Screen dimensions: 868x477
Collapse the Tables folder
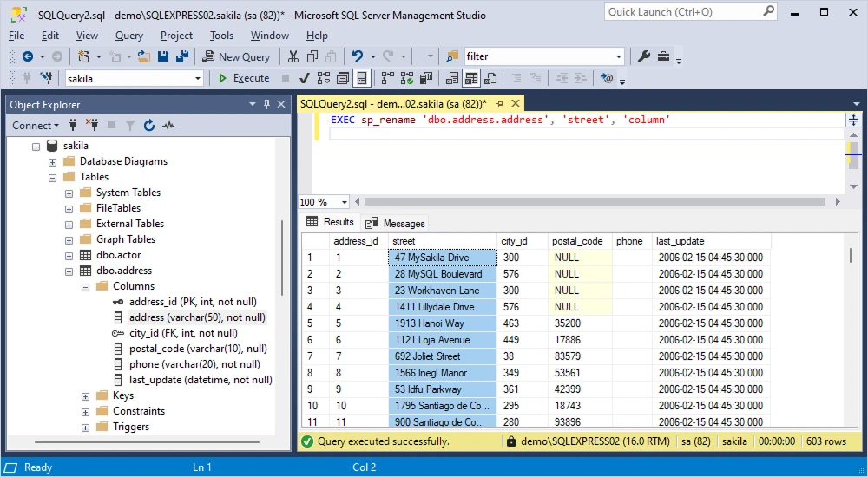coord(52,178)
